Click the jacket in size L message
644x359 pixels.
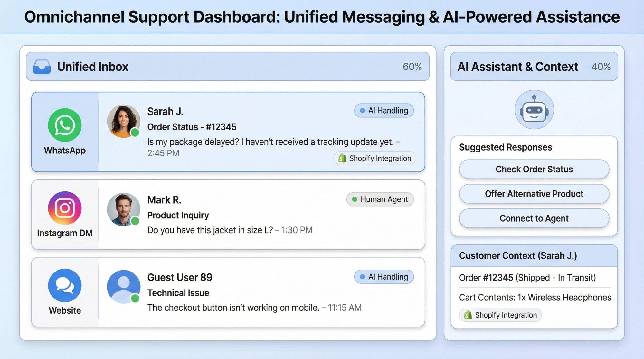click(x=210, y=230)
